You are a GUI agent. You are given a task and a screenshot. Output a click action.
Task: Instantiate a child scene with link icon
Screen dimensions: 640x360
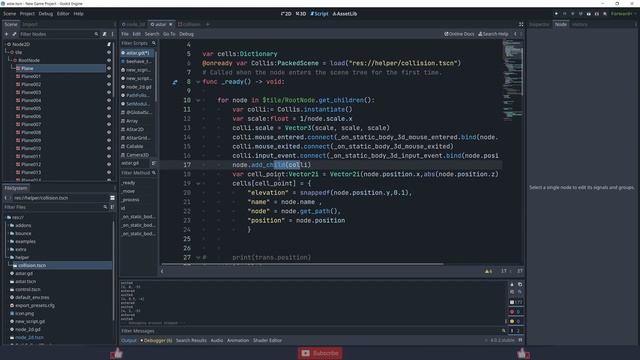14,34
